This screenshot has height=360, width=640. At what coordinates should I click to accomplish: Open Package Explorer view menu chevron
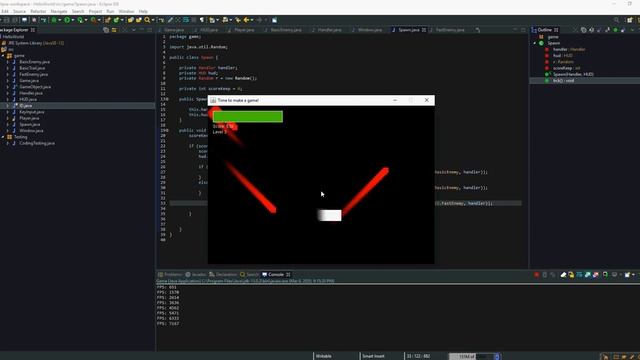pos(133,30)
